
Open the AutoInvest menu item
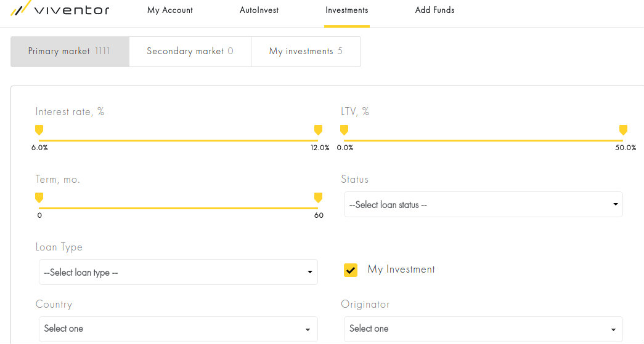pyautogui.click(x=259, y=10)
